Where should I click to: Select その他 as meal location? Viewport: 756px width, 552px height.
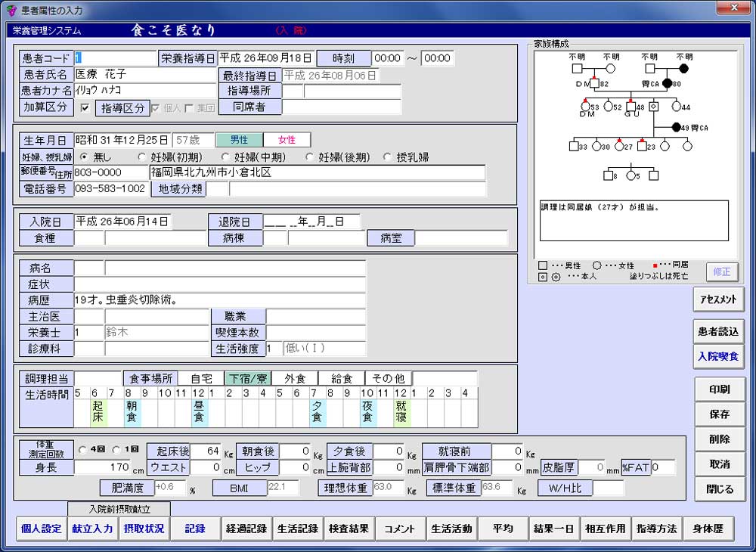pos(389,378)
